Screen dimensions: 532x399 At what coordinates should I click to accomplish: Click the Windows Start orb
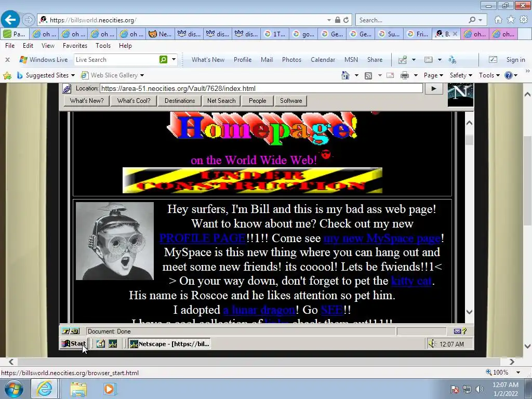(14, 389)
